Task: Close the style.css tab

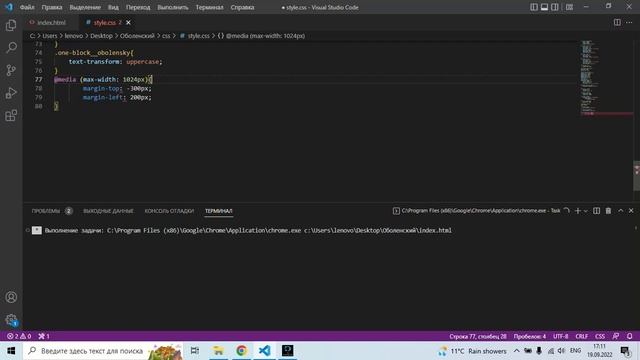Action: point(128,22)
